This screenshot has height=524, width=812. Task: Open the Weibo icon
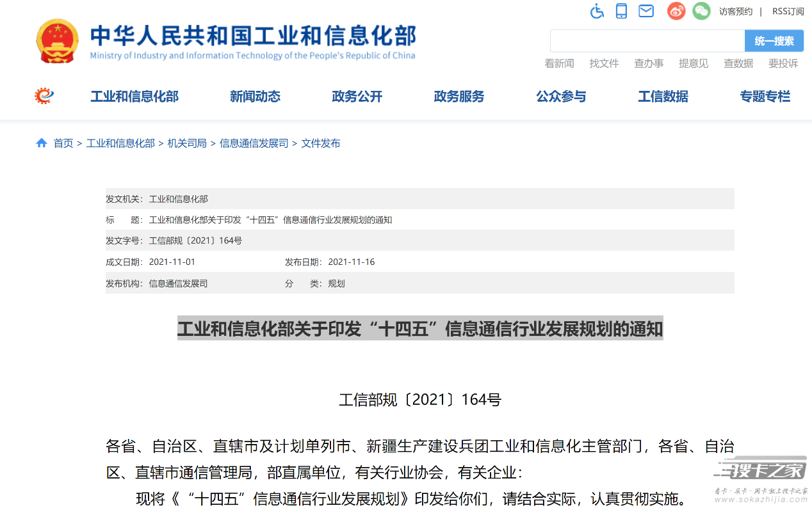pos(676,11)
